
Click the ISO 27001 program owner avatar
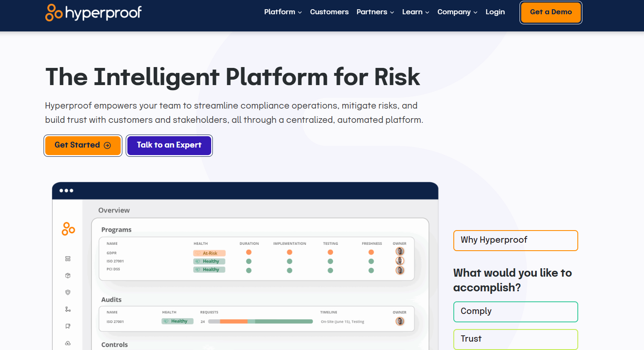[x=400, y=261]
